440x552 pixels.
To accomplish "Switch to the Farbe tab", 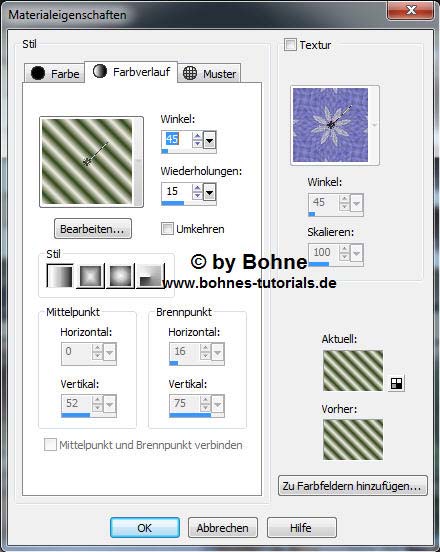I will click(55, 73).
